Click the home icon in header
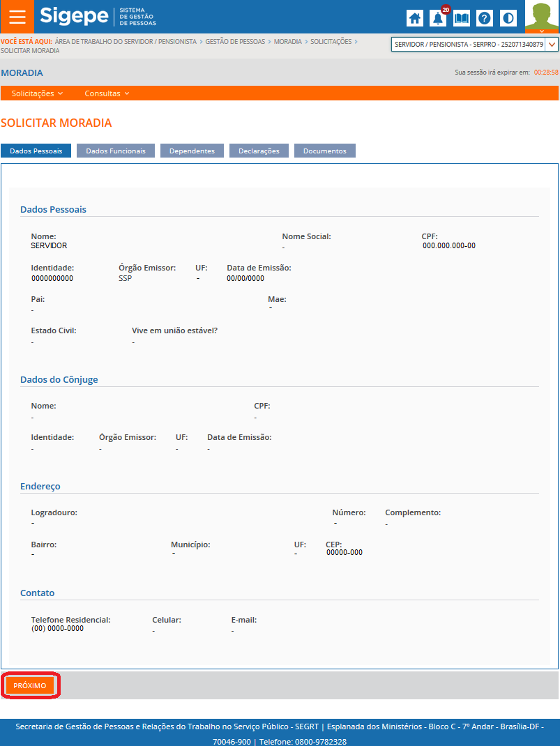 [415, 19]
